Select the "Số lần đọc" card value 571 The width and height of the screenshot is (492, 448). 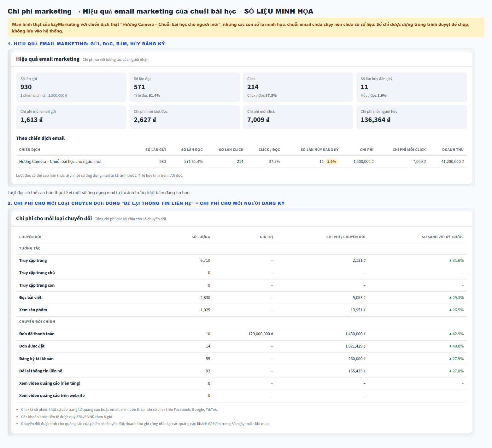coord(139,87)
